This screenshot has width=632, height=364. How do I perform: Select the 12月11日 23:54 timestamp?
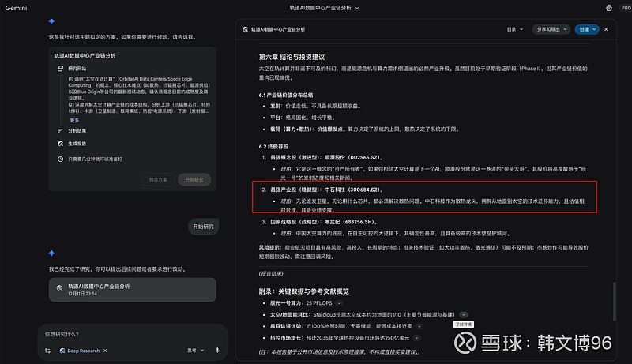[x=82, y=294]
